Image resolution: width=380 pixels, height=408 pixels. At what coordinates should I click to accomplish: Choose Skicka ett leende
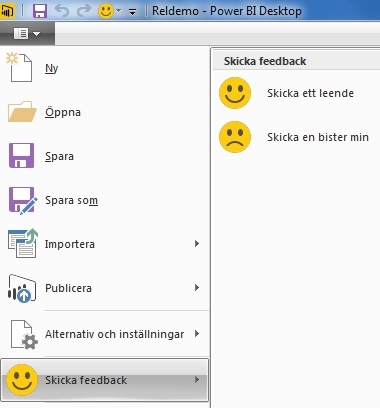pyautogui.click(x=310, y=93)
